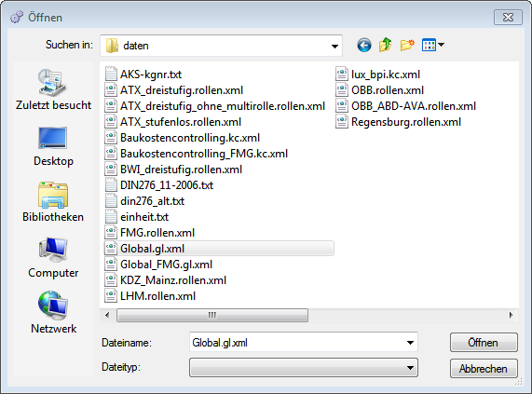Click the Regensburg.rollen.xml file icon
The width and height of the screenshot is (532, 394).
[x=342, y=121]
